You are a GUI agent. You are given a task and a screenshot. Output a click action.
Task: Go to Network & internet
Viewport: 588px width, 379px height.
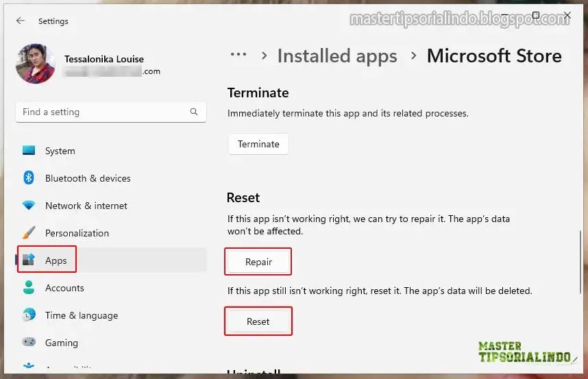tap(111, 206)
